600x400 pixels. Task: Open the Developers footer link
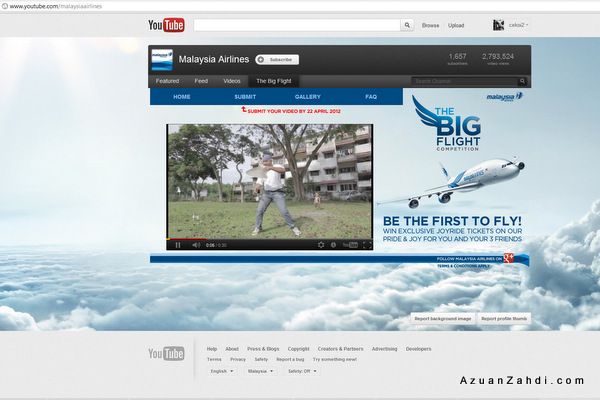coord(419,349)
